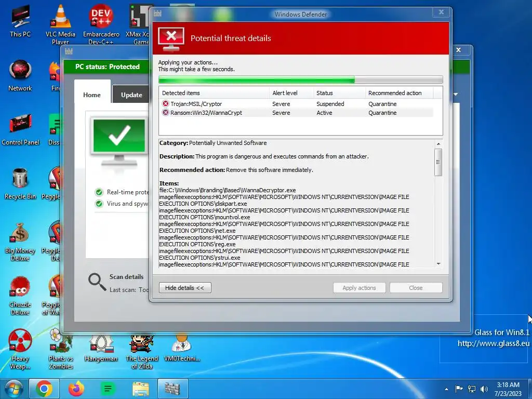The image size is (532, 399).
Task: Click details pane scroll down arrow
Action: pos(438,263)
